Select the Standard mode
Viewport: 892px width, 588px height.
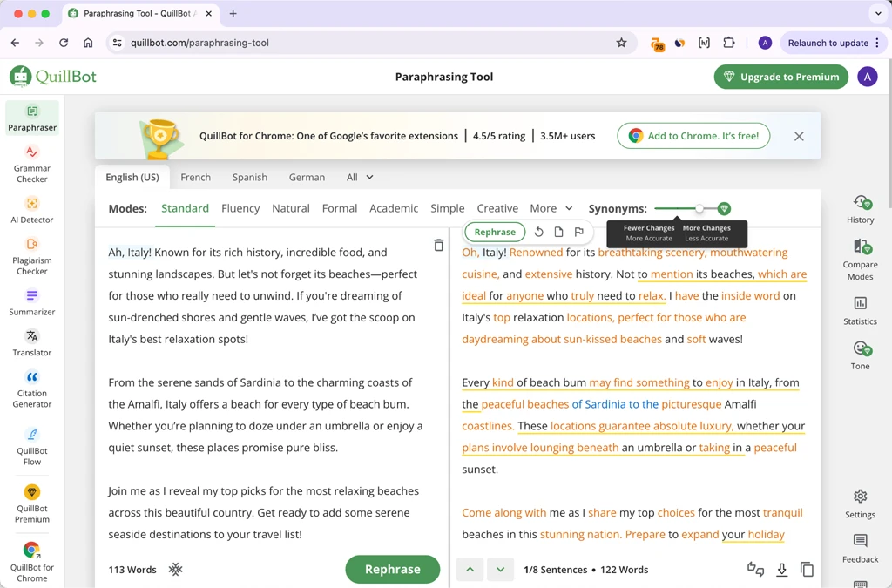[x=185, y=209]
